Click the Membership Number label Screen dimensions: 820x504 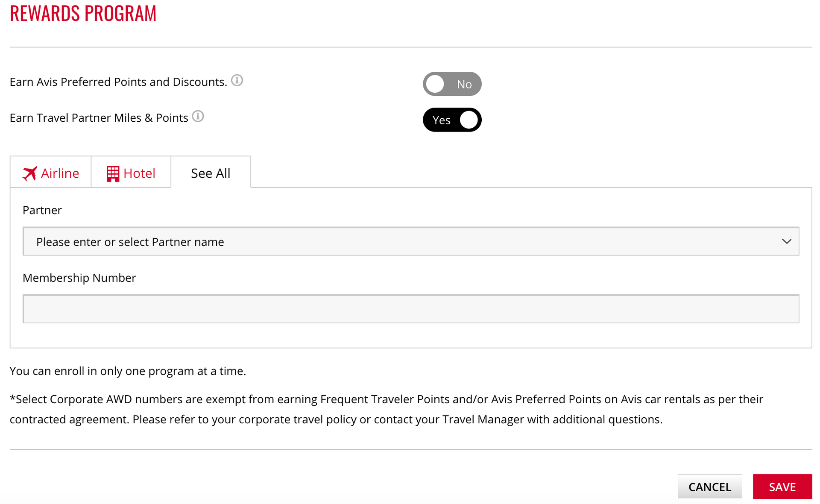coord(79,278)
